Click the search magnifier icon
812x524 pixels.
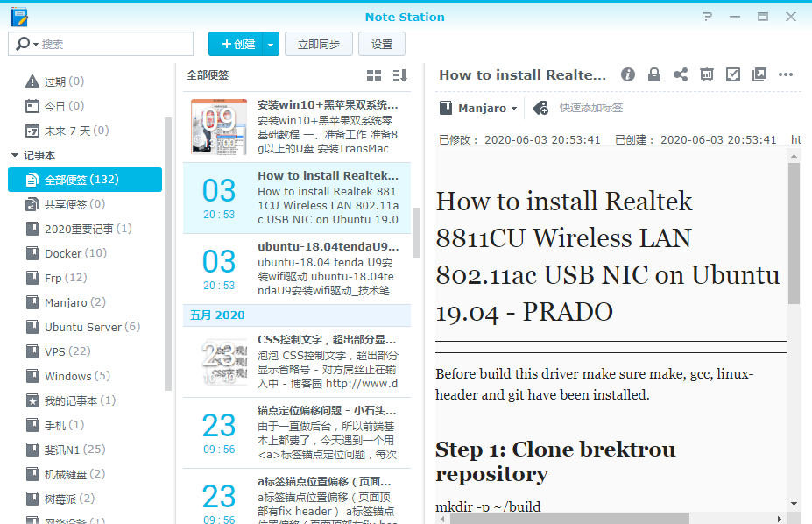[x=22, y=44]
